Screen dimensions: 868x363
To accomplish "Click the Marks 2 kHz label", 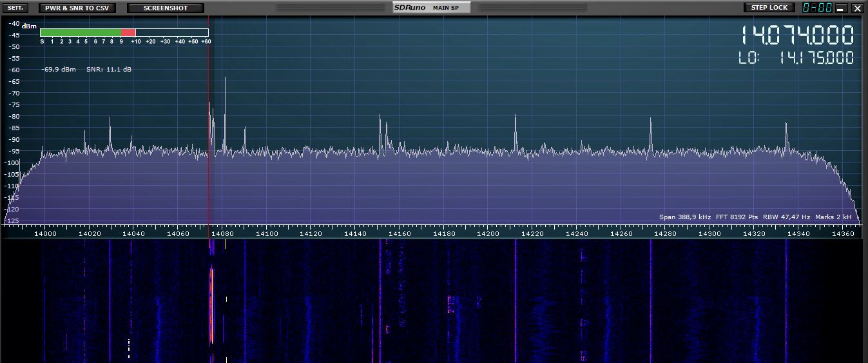I will click(833, 217).
